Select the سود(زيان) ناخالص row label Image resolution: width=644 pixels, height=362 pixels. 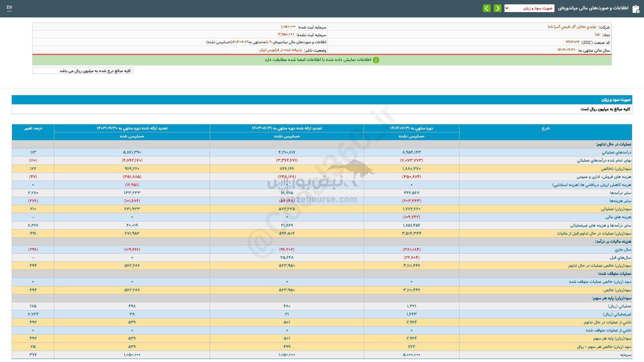[616, 169]
